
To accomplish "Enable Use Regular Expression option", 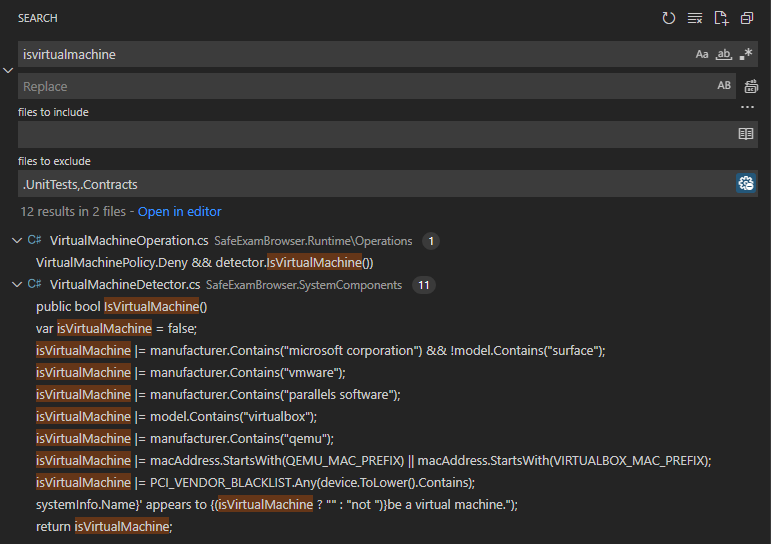I will (x=746, y=54).
